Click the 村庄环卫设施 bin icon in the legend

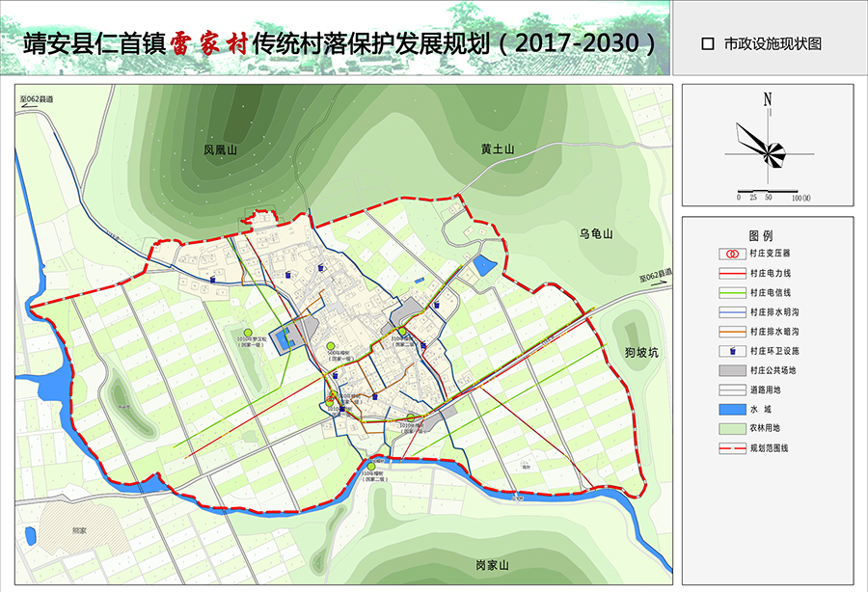[732, 351]
